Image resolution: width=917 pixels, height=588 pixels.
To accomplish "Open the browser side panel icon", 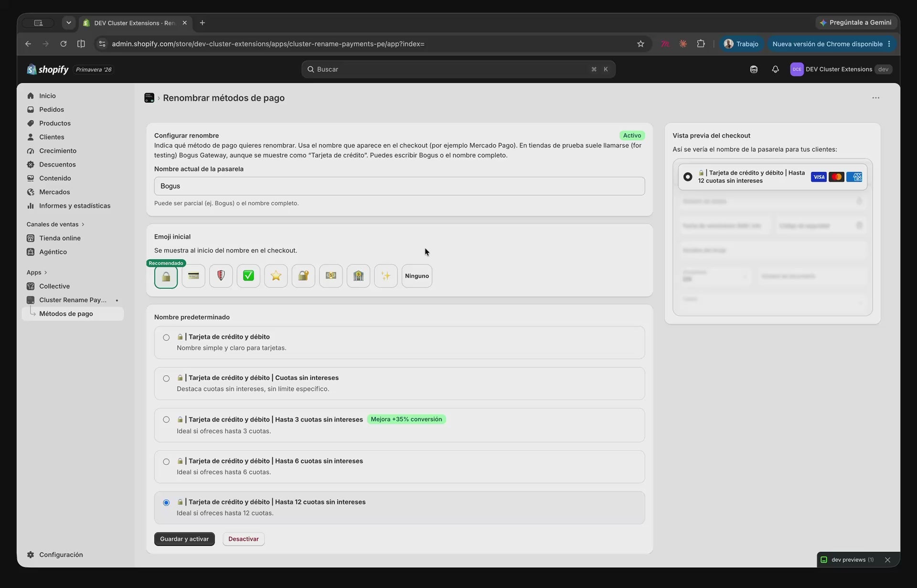I will tap(81, 44).
